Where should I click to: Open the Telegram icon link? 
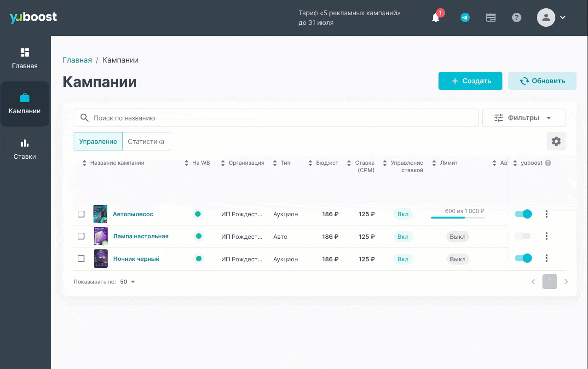465,17
